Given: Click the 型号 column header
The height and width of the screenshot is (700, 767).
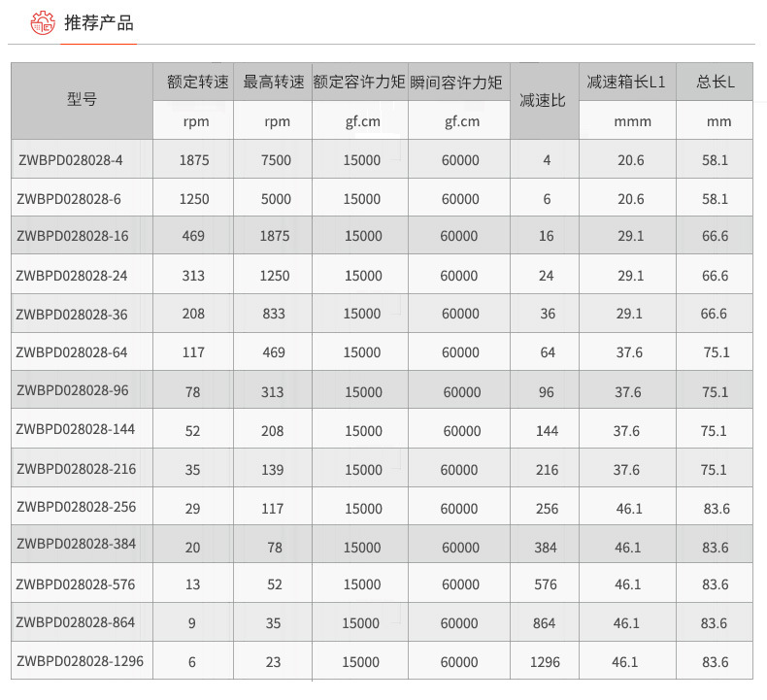Looking at the screenshot, I should point(82,99).
